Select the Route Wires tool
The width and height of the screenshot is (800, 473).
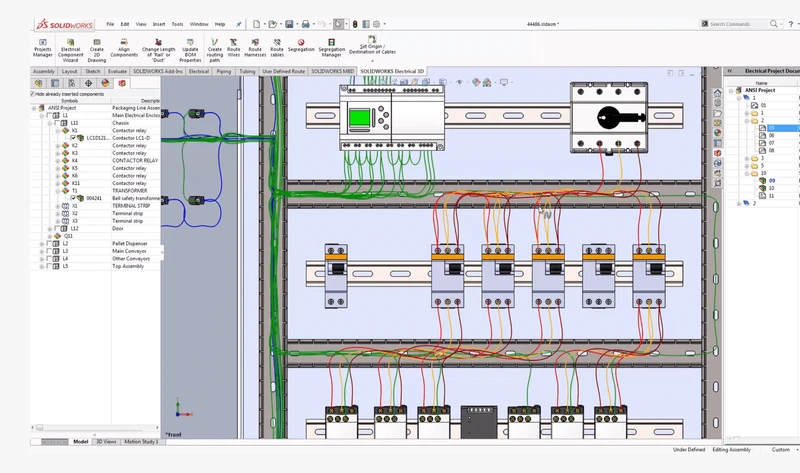pyautogui.click(x=233, y=44)
